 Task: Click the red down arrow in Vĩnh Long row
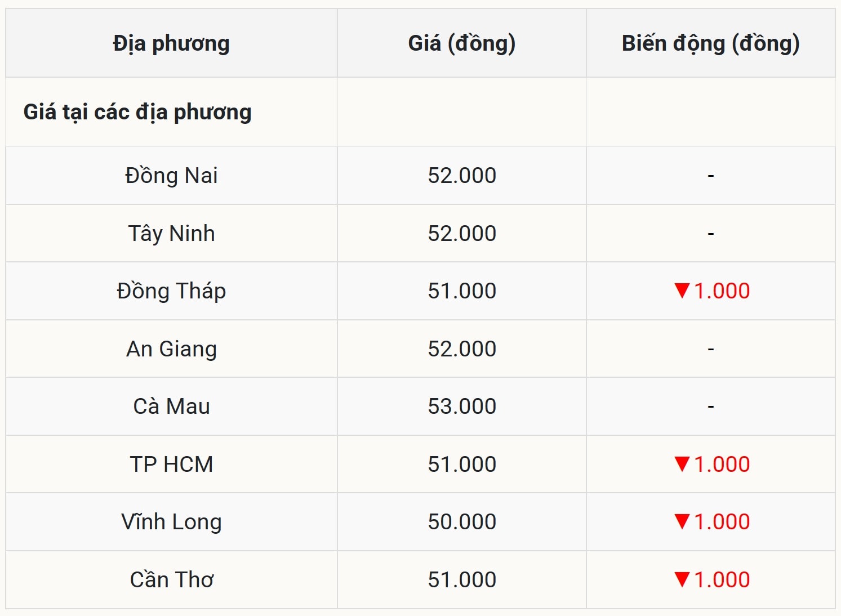(x=682, y=522)
